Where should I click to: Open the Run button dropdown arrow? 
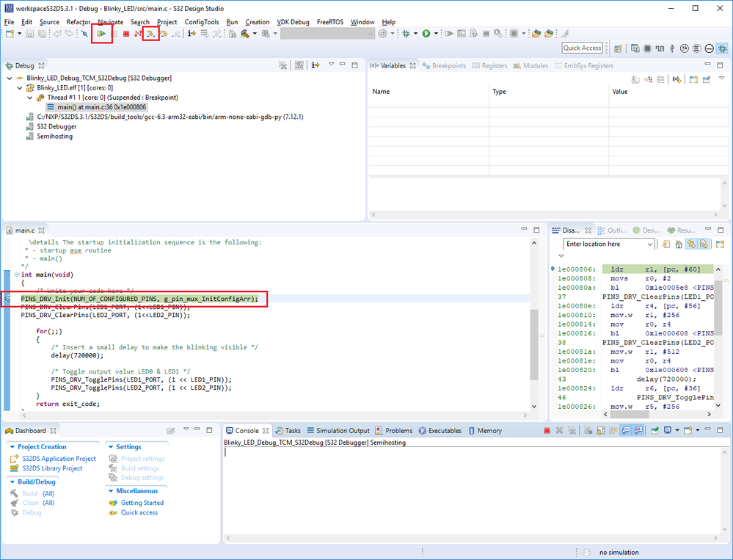(x=436, y=34)
